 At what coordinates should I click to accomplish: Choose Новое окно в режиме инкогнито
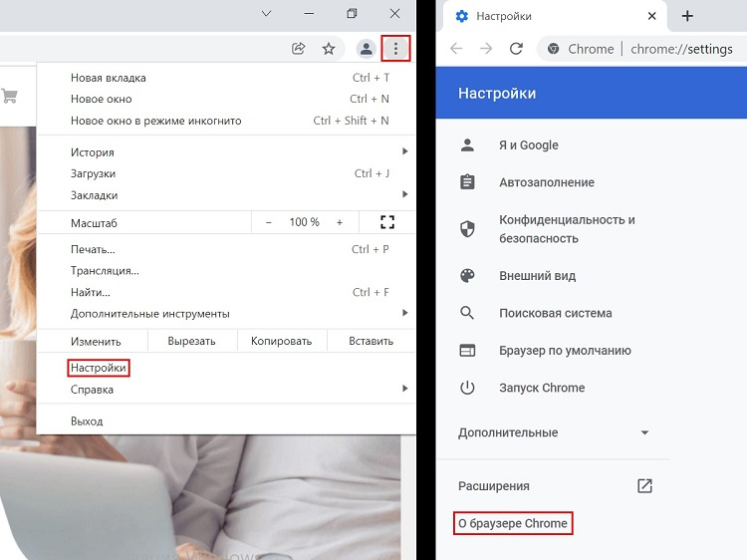(x=155, y=121)
